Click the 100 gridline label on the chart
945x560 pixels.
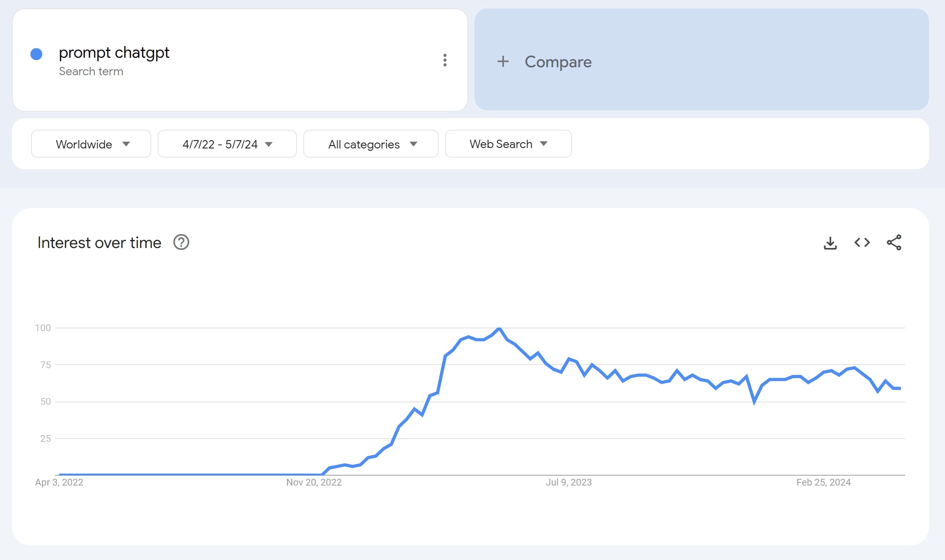[44, 328]
